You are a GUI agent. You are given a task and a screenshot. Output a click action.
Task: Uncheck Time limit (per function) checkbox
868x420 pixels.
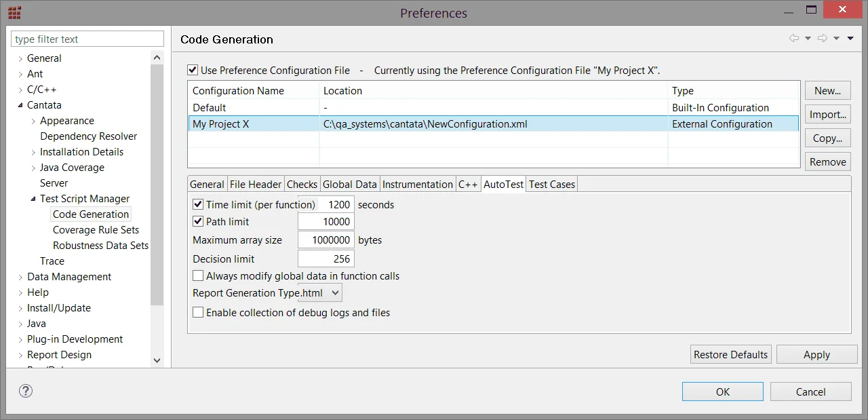click(x=198, y=204)
